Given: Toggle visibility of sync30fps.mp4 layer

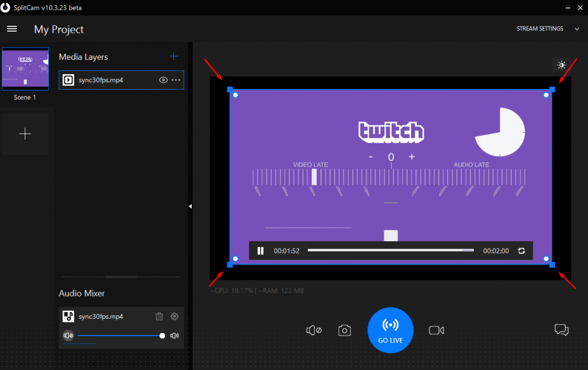Looking at the screenshot, I should click(163, 80).
